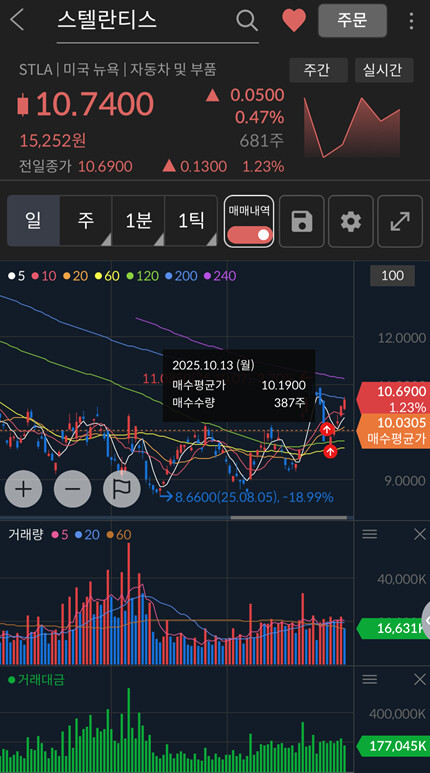430x773 pixels.
Task: Tap the gray side handle at right edge
Action: pos(426,620)
